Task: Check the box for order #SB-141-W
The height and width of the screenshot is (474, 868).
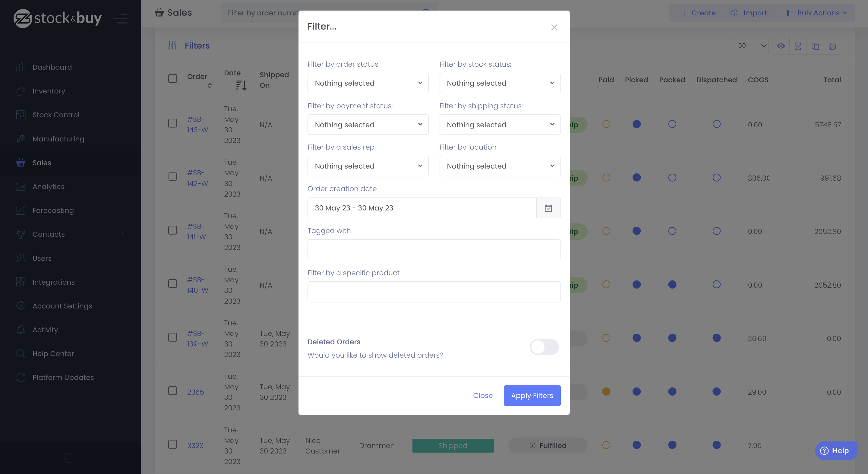Action: tap(172, 230)
